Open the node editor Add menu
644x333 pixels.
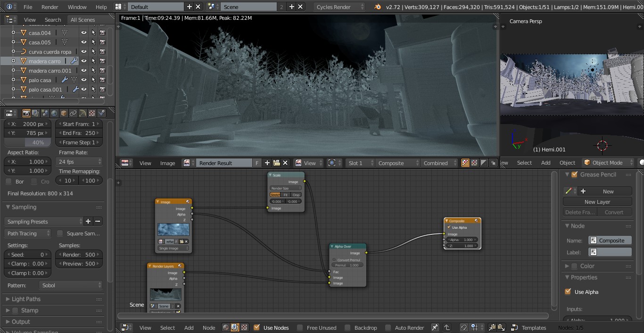pos(189,327)
